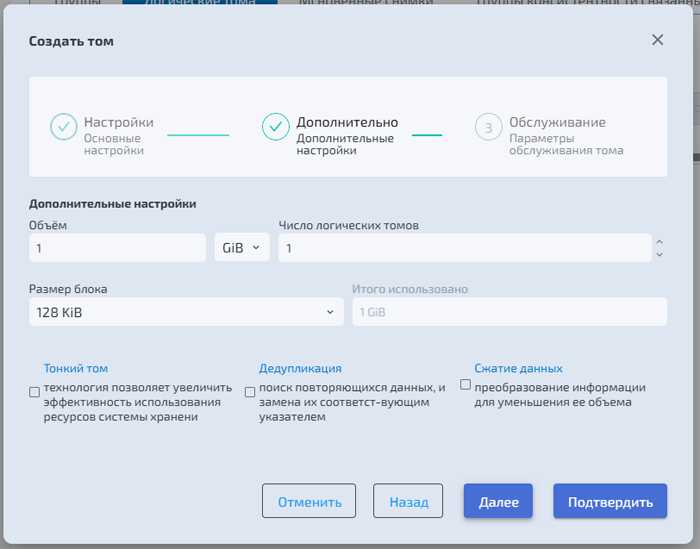The height and width of the screenshot is (549, 700).
Task: Click the Основные настройки subtitle text
Action: [x=114, y=144]
